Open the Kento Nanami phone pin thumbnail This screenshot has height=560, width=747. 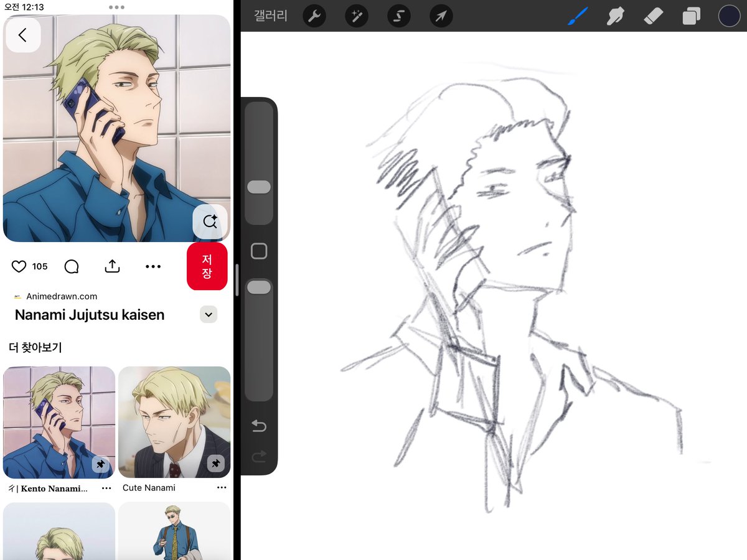click(59, 422)
